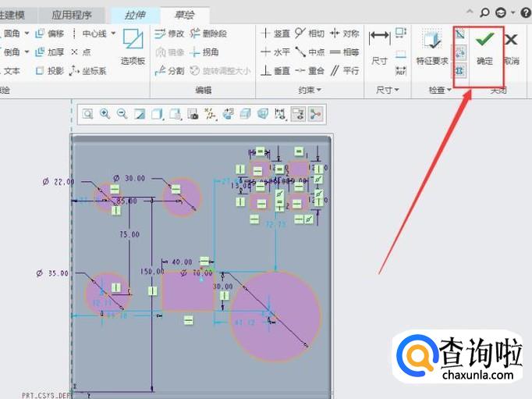Screen dimensions: 532x399
Task: Open the 选项板 palette
Action: coord(133,48)
